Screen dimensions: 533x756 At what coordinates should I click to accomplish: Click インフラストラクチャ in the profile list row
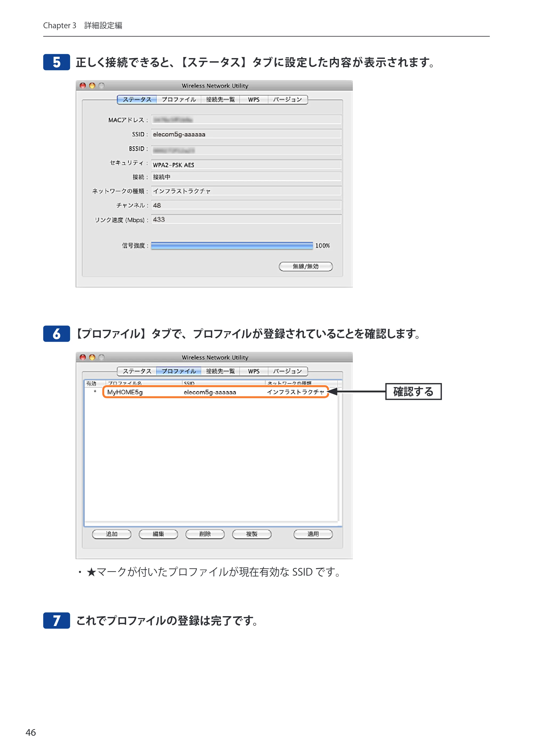(x=296, y=392)
